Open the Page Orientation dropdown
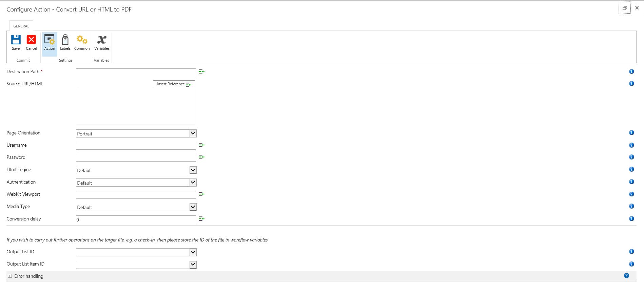This screenshot has width=644, height=296. pos(193,133)
